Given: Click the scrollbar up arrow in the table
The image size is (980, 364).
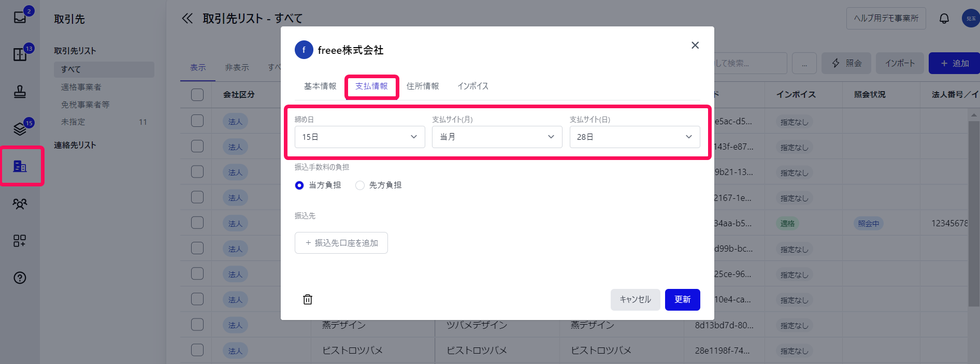Looking at the screenshot, I should 974,115.
